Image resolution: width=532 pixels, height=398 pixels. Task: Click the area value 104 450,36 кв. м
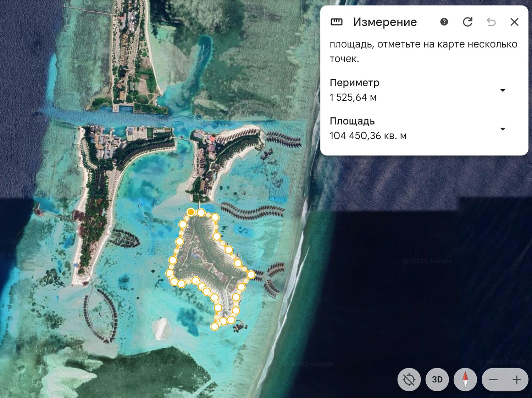point(368,135)
